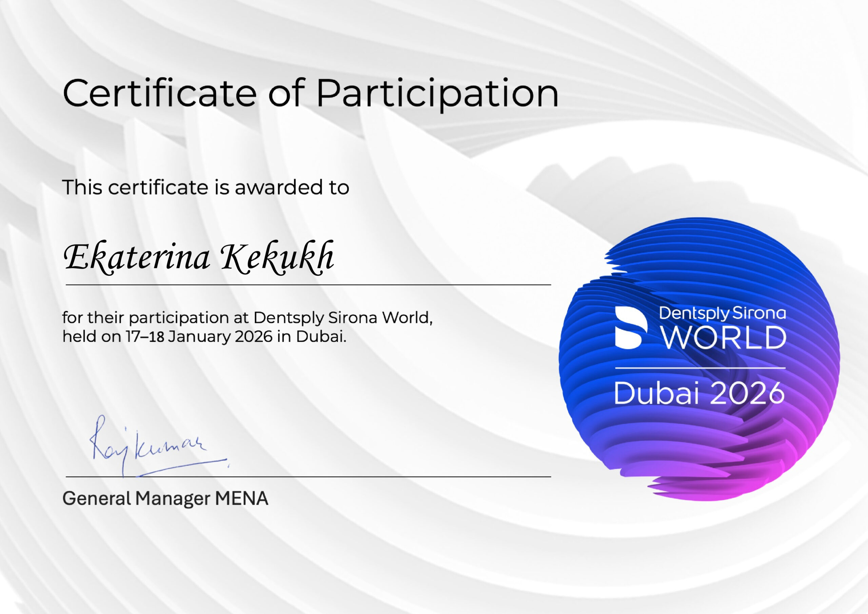The image size is (868, 614).
Task: Click the General Manager MENA title
Action: 165,499
